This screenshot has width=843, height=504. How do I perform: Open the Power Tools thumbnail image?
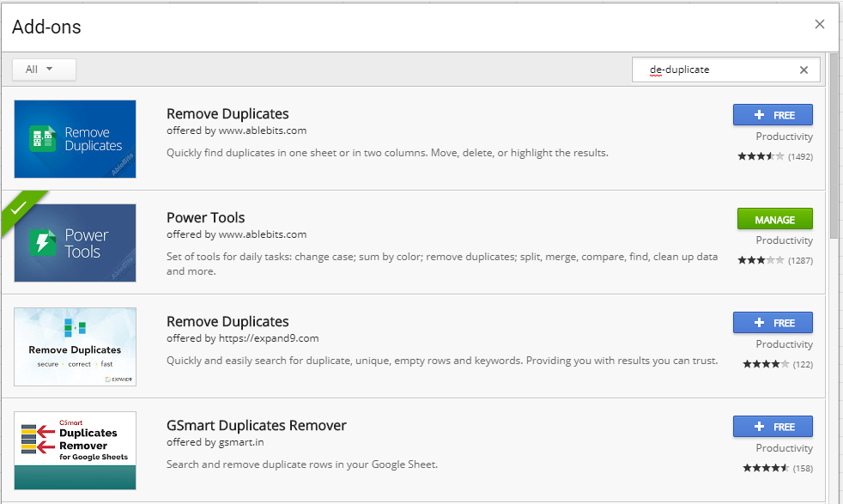(76, 243)
